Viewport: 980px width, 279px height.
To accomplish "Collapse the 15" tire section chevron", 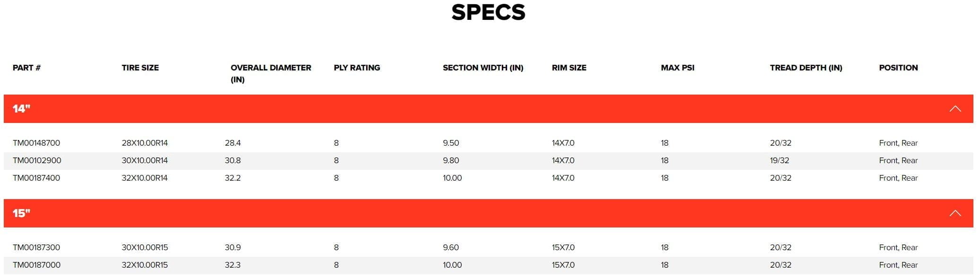I will point(956,214).
